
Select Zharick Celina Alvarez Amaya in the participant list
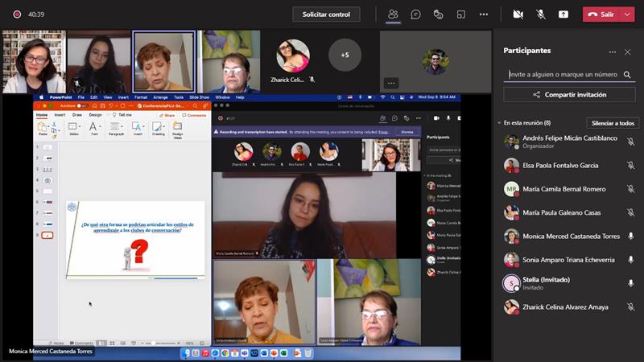[569, 306]
